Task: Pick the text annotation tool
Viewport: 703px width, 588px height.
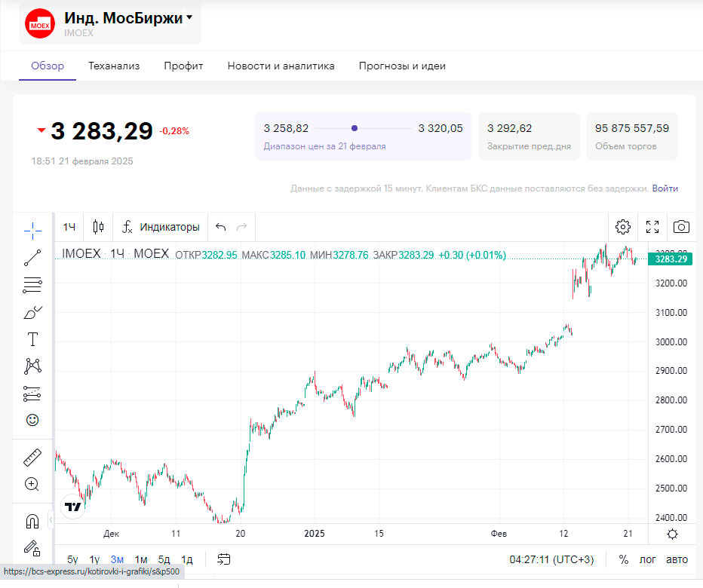Action: pyautogui.click(x=32, y=339)
